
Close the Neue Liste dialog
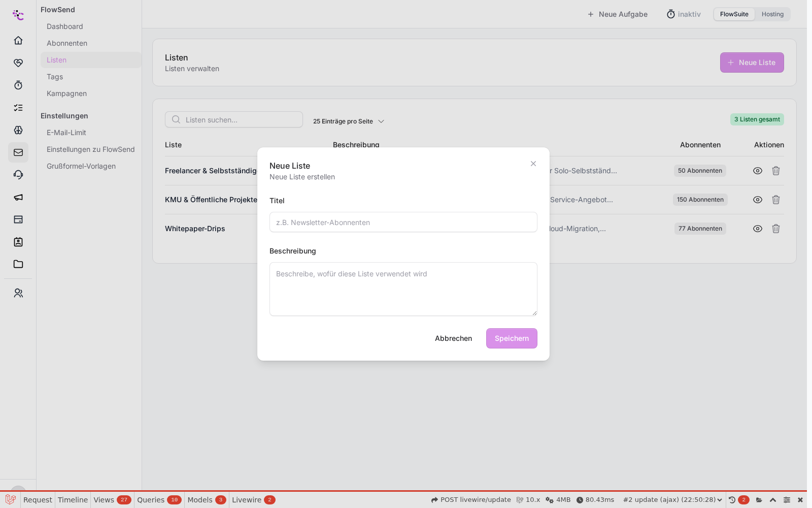click(533, 164)
